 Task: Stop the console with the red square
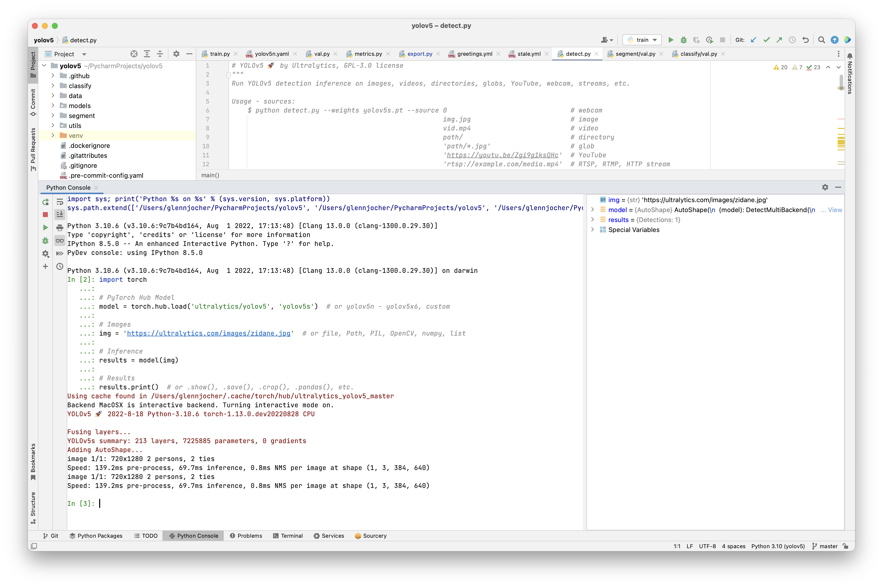click(45, 215)
